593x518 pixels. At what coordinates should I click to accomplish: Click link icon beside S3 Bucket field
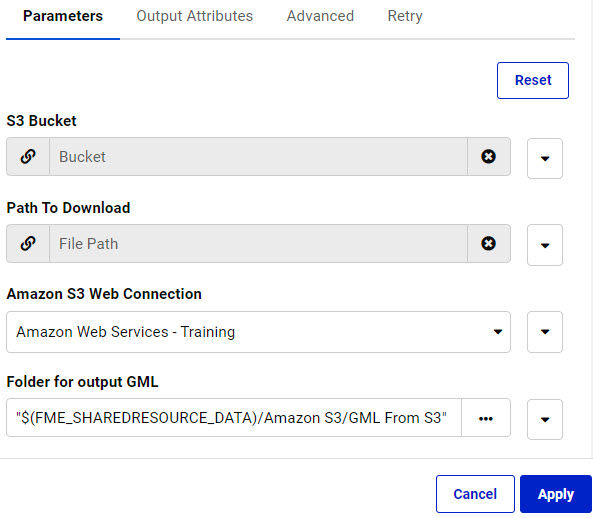pos(28,157)
